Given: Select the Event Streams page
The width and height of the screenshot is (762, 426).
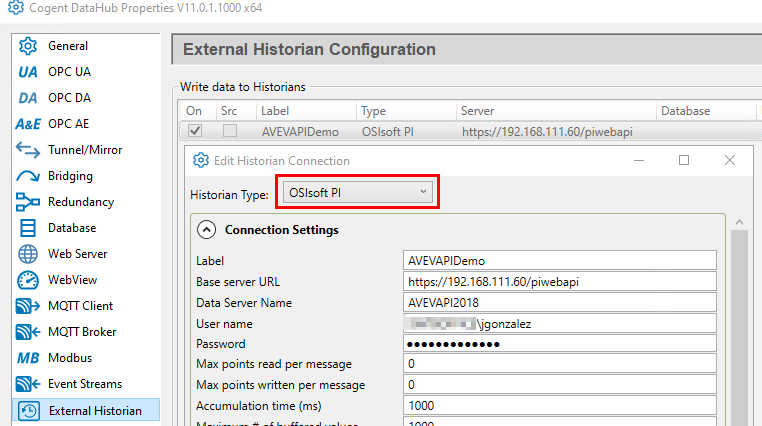Looking at the screenshot, I should point(85,384).
